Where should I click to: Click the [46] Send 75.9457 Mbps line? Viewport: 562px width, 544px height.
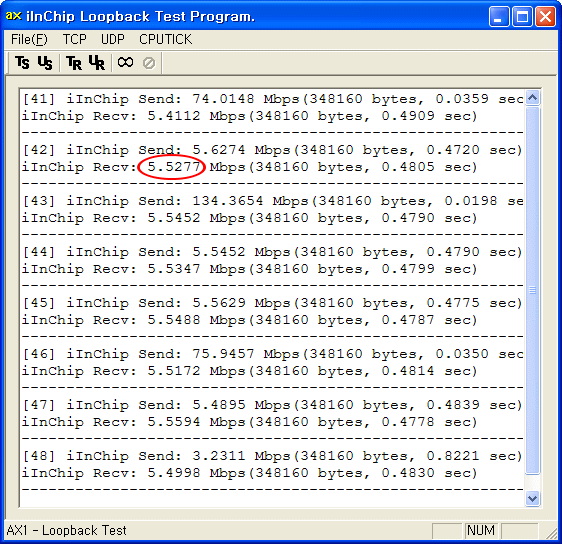[273, 354]
